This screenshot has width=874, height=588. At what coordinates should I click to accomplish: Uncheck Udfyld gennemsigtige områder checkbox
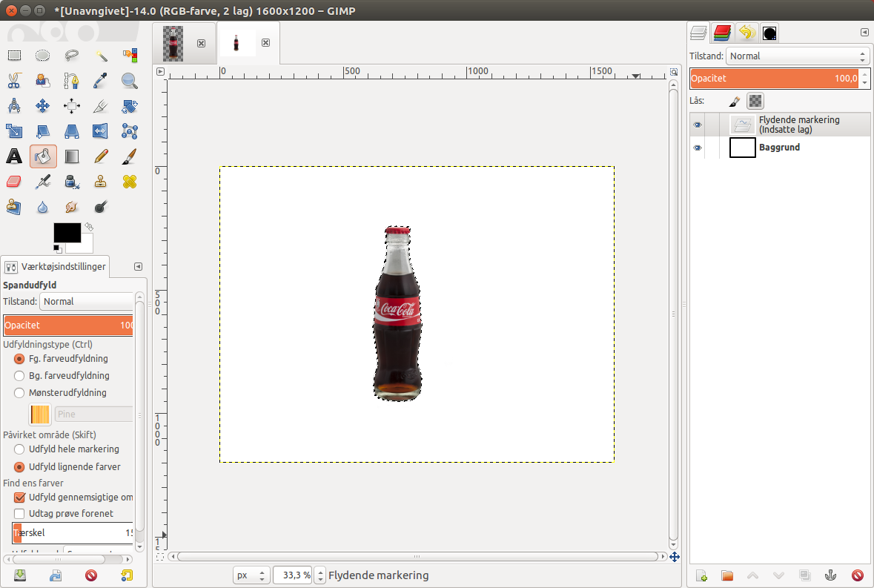19,497
